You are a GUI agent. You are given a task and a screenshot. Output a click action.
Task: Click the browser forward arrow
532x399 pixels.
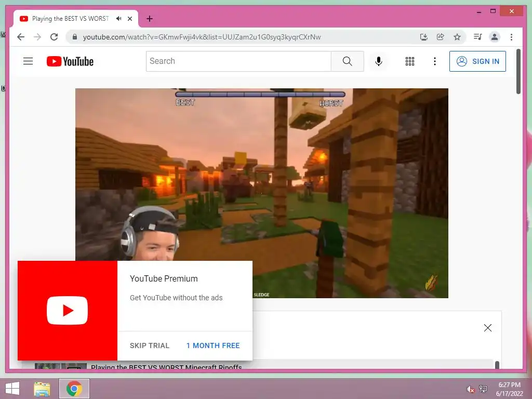[37, 37]
